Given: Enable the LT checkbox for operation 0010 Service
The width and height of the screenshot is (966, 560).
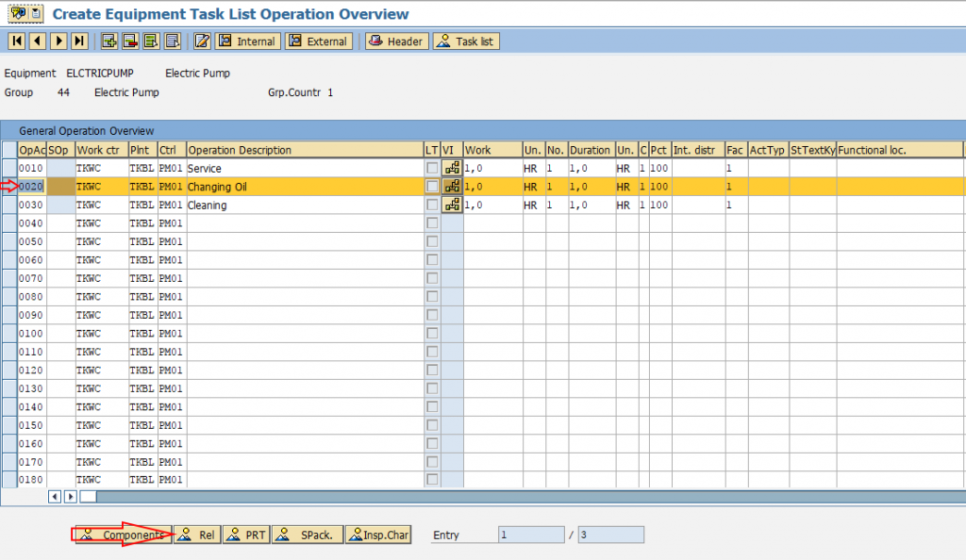Looking at the screenshot, I should tap(432, 168).
